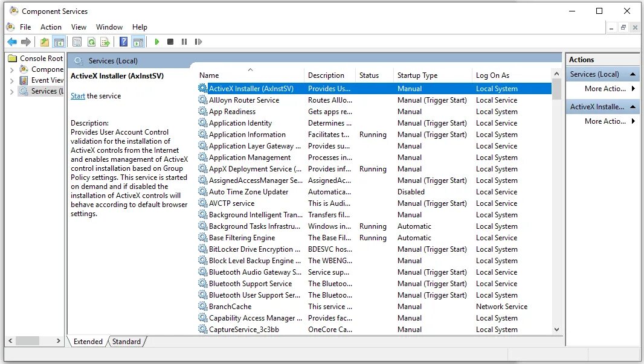644x364 pixels.
Task: Click the console tree scroll left arrow
Action: click(x=10, y=340)
